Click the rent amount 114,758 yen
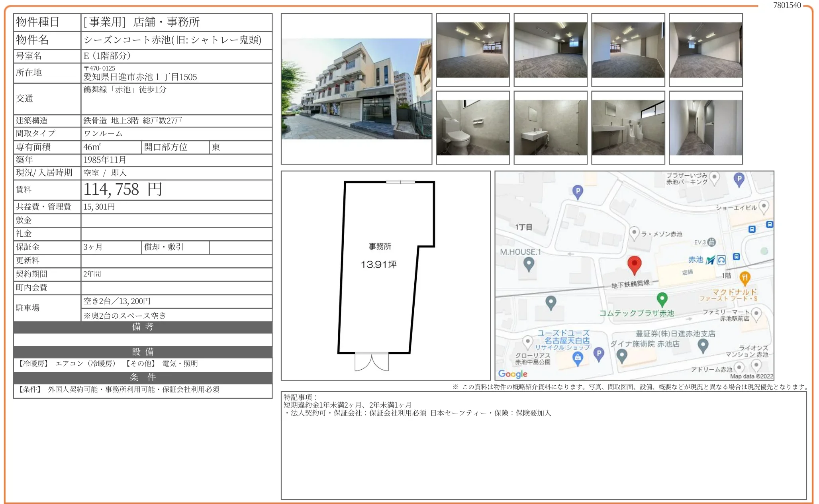The height and width of the screenshot is (504, 819). (x=123, y=190)
